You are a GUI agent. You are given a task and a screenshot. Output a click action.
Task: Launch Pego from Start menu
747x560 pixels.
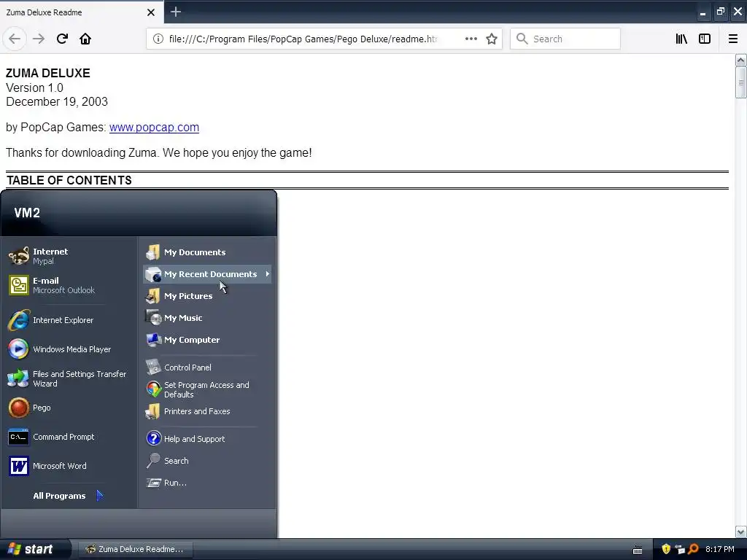click(69, 408)
